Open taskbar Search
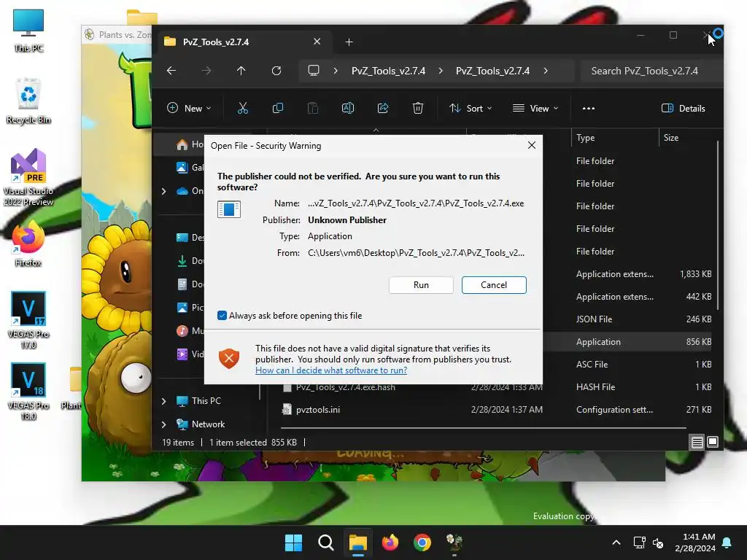The image size is (747, 560). point(326,542)
